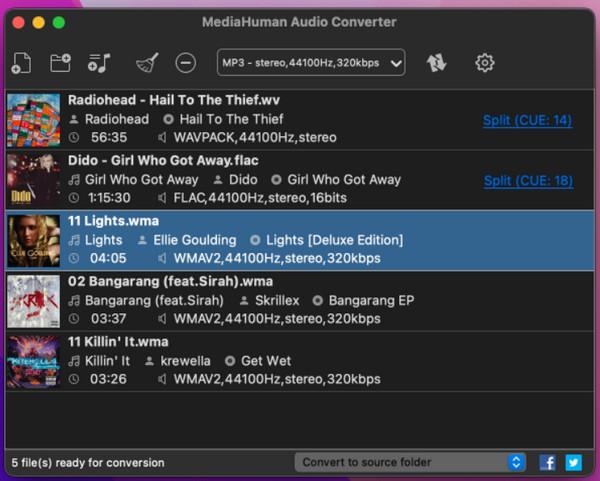Click album text Get Wet
600x481 pixels.
[x=266, y=361]
